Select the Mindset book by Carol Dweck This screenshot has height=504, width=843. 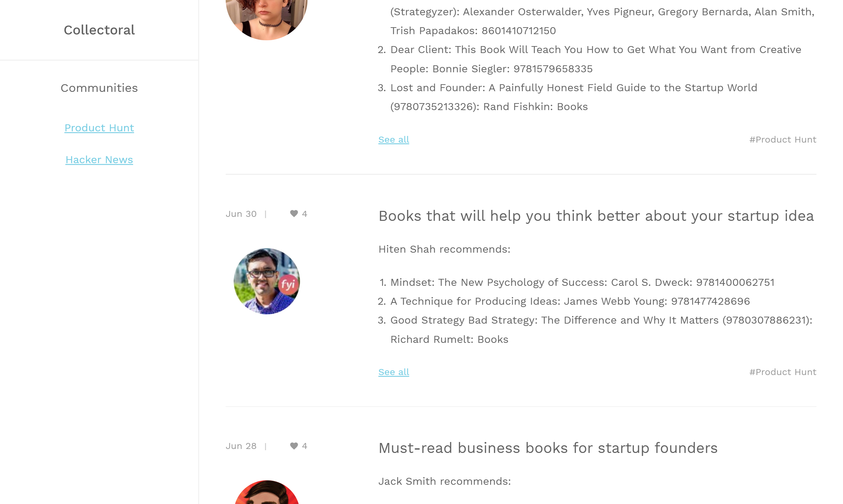[582, 283]
